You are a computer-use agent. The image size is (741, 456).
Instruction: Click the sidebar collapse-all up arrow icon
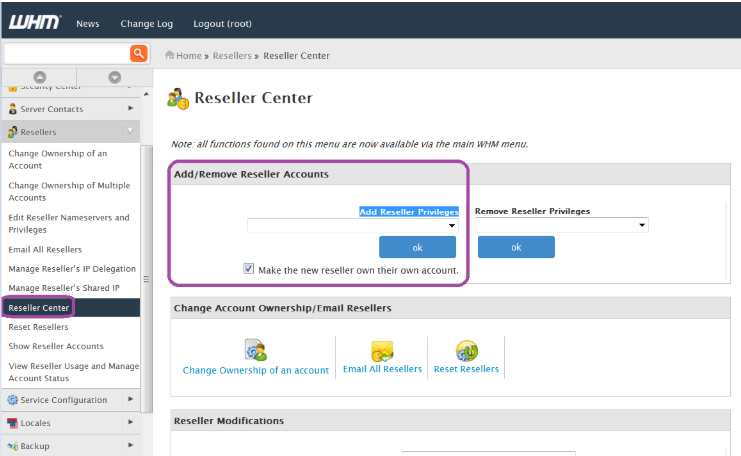(x=40, y=77)
